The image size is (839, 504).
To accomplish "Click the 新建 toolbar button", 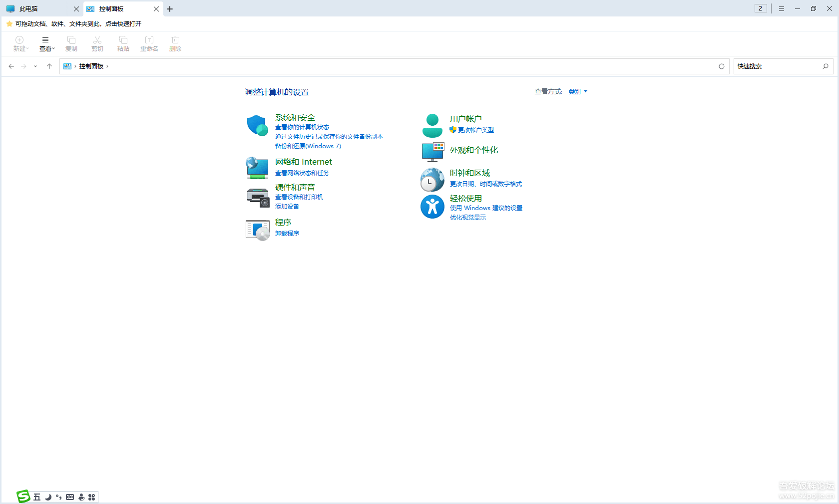I will pos(20,44).
